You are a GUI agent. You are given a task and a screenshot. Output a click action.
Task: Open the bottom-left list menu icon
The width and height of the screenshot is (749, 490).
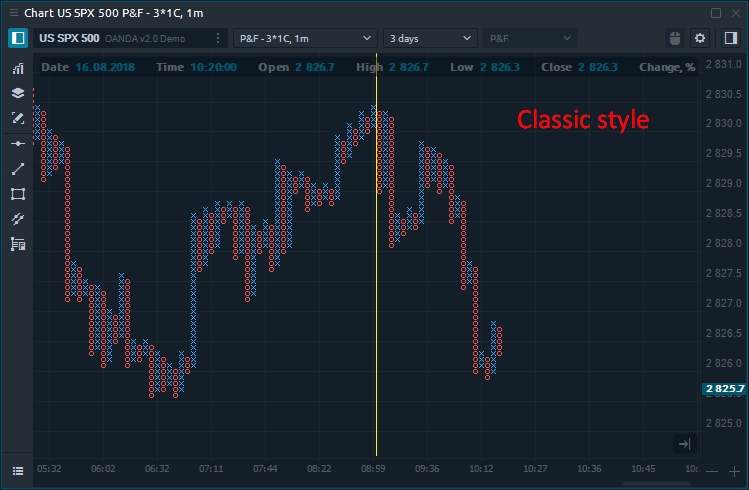click(18, 470)
